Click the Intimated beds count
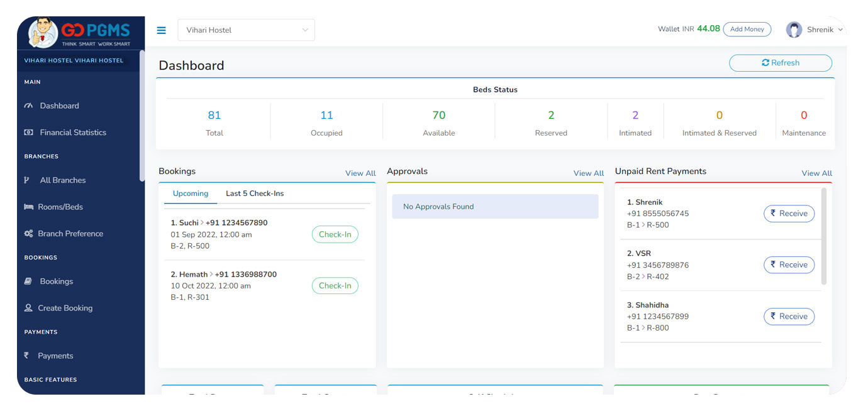 pos(635,115)
